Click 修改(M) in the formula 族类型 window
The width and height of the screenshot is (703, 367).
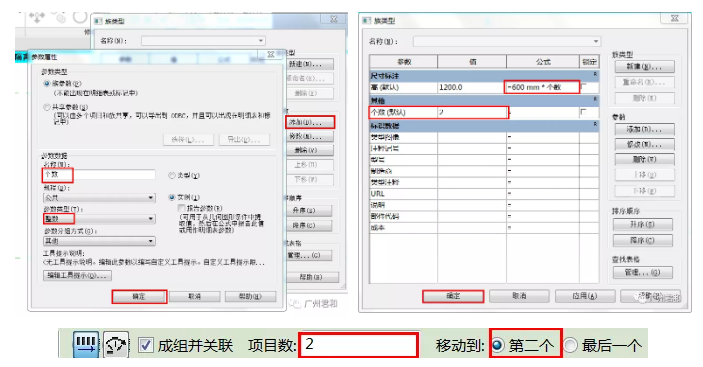tap(644, 144)
